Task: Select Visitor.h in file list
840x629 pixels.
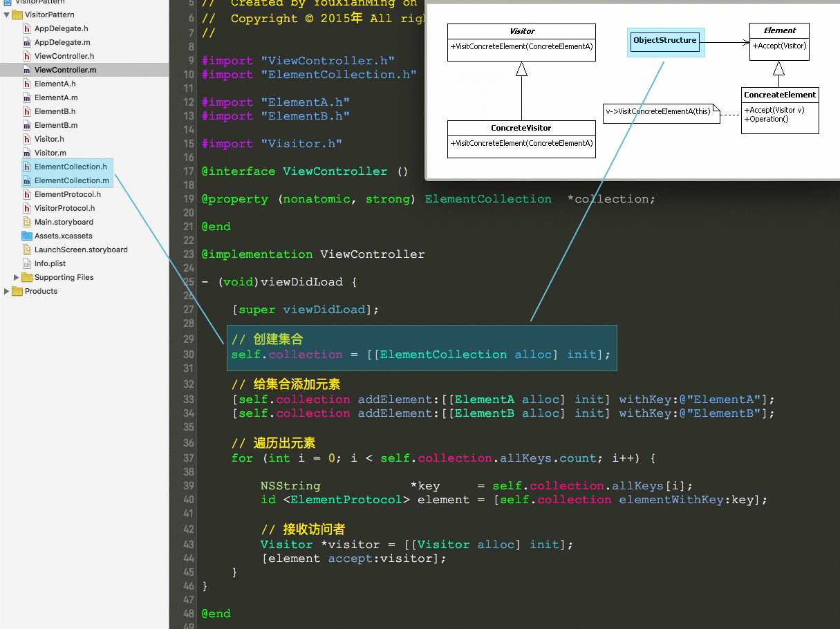Action: [49, 139]
